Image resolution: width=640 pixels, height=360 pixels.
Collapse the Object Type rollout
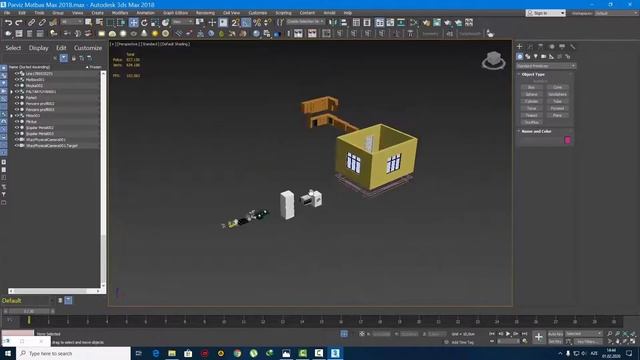coord(519,75)
